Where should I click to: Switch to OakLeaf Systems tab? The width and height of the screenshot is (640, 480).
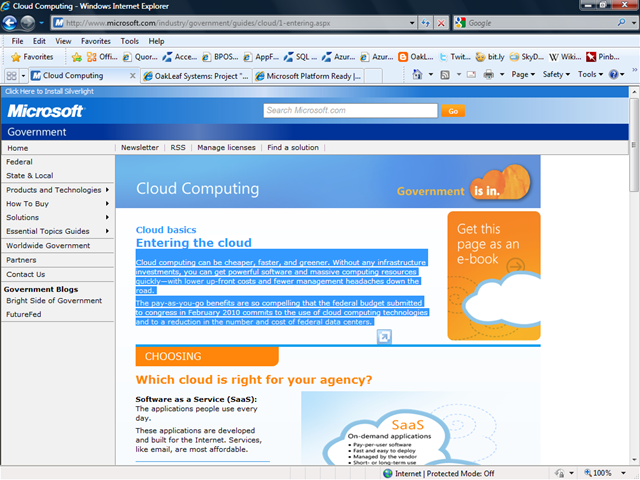point(196,76)
